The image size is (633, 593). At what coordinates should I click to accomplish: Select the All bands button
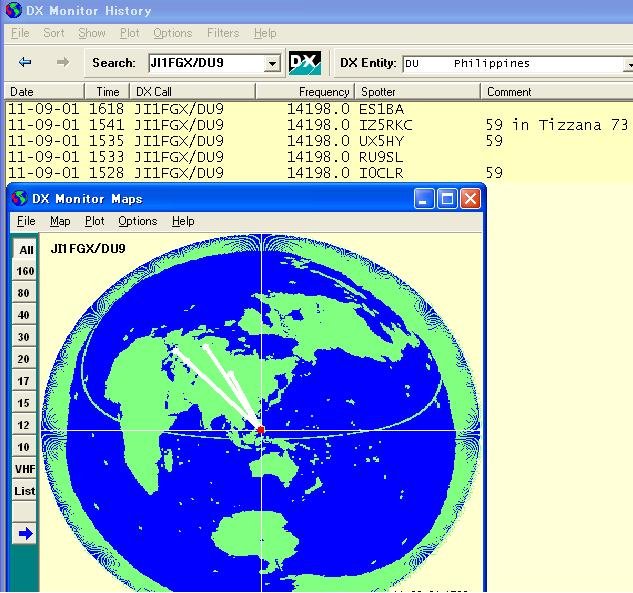pyautogui.click(x=25, y=249)
